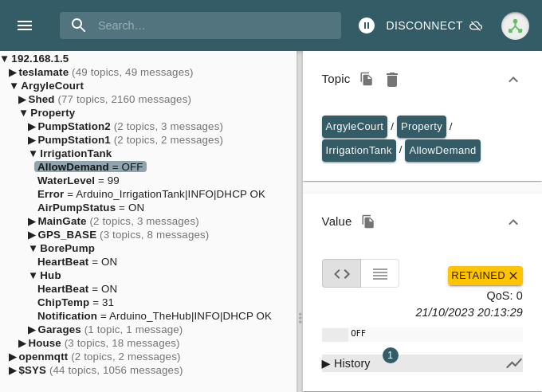Screen dimensions: 542x392
Task: Switch value view to raw code mode
Action: 342,273
